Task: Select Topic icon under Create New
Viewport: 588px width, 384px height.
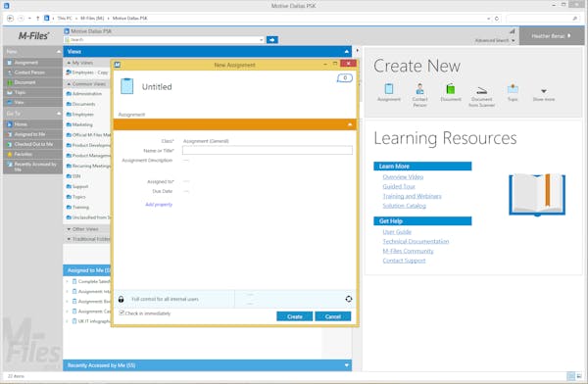Action: [513, 89]
